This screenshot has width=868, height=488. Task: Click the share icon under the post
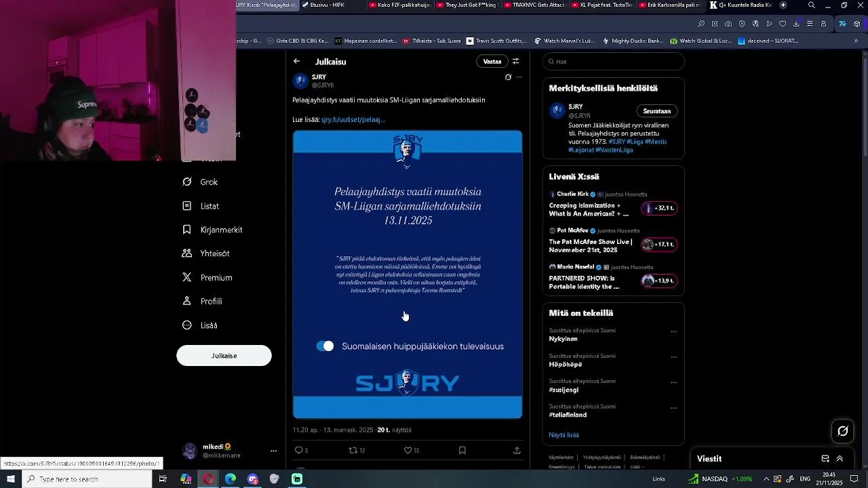pos(517,450)
